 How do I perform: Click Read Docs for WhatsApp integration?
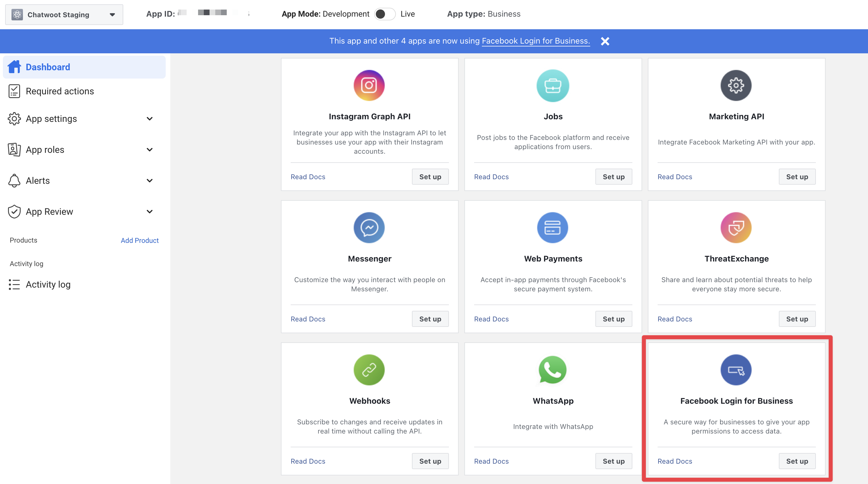tap(491, 461)
